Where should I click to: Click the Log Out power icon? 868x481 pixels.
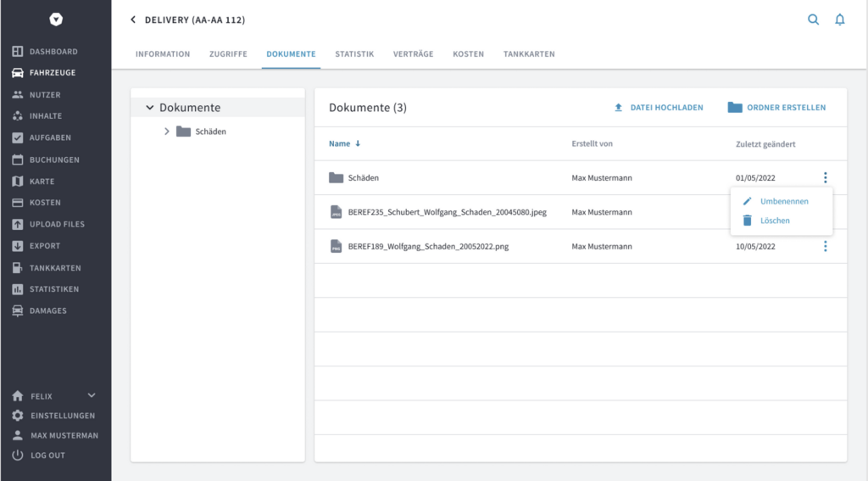click(x=18, y=456)
